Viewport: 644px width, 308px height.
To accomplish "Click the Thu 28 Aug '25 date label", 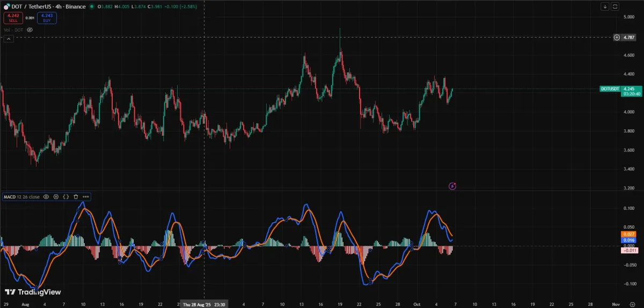I will click(204, 304).
